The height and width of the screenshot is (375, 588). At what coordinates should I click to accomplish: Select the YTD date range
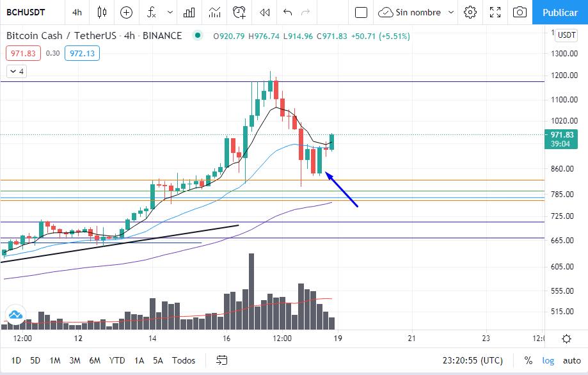tap(116, 360)
